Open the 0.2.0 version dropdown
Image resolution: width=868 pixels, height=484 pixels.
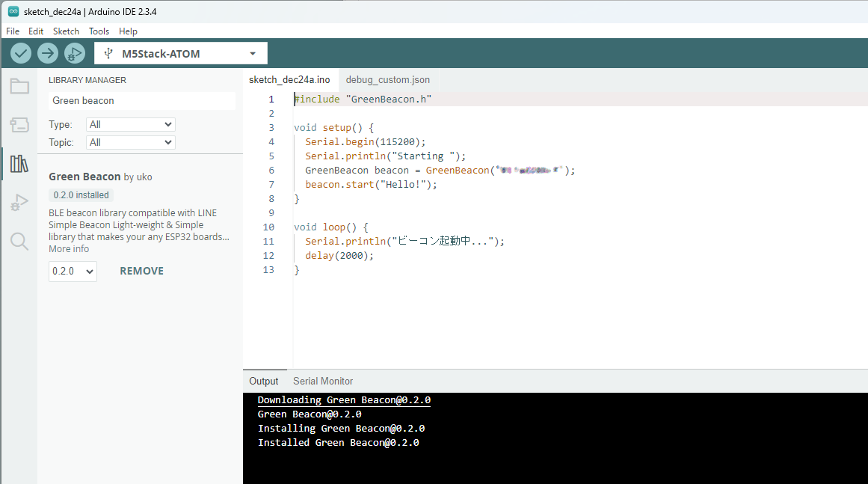point(73,271)
